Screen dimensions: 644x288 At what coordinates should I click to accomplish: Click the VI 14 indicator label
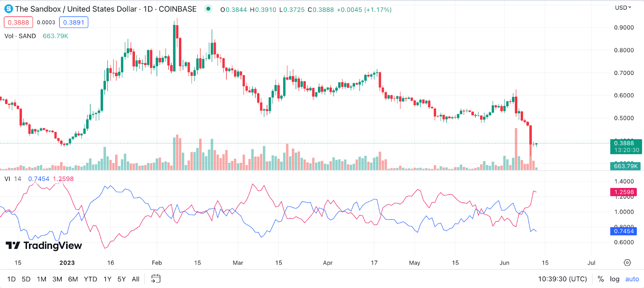tap(13, 179)
